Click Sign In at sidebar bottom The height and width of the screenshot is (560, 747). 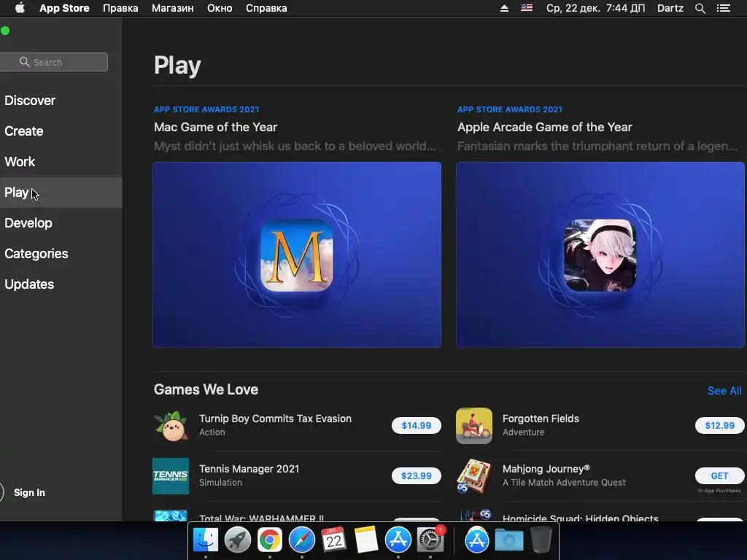point(29,492)
